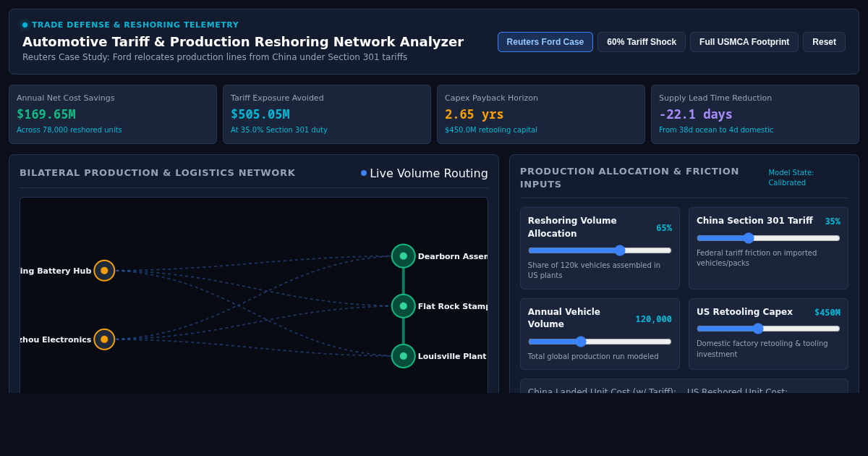The height and width of the screenshot is (456, 868).
Task: Select the Louisville Plant node
Action: click(404, 356)
